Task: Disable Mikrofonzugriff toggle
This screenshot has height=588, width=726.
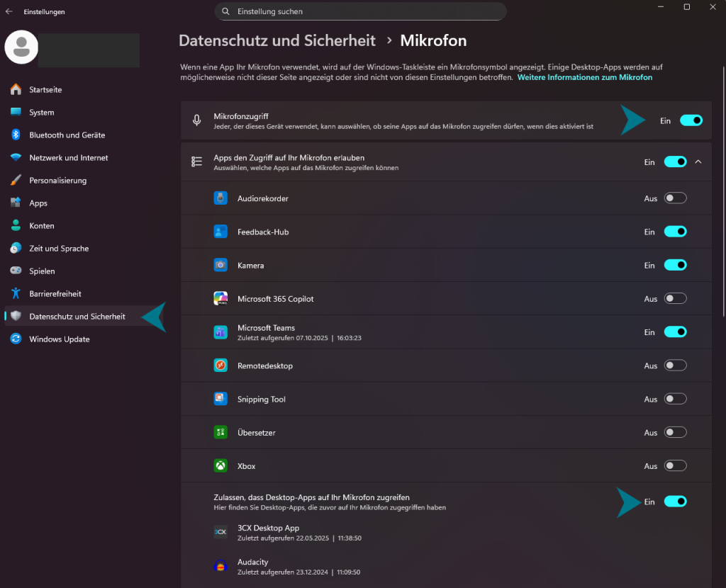Action: point(691,120)
